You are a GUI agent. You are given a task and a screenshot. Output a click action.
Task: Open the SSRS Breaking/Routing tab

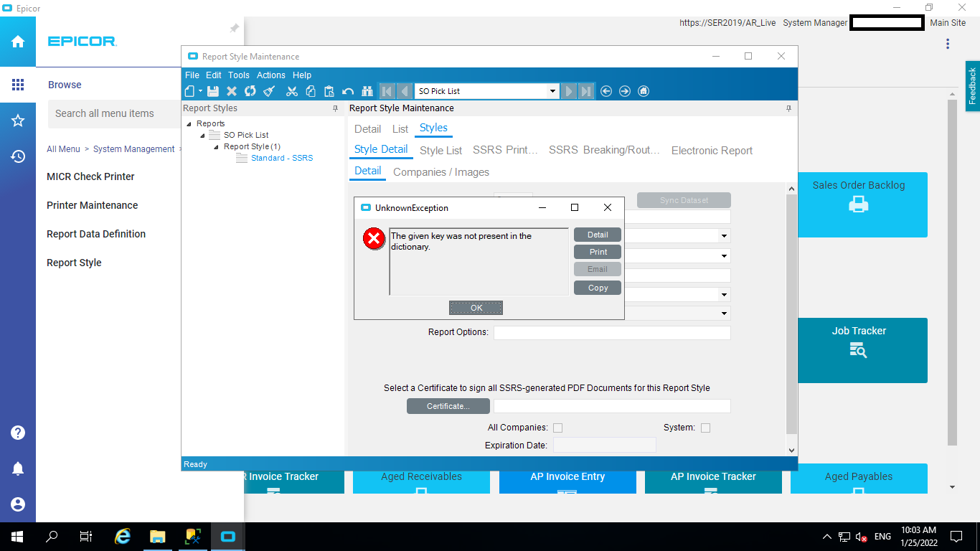click(x=605, y=151)
